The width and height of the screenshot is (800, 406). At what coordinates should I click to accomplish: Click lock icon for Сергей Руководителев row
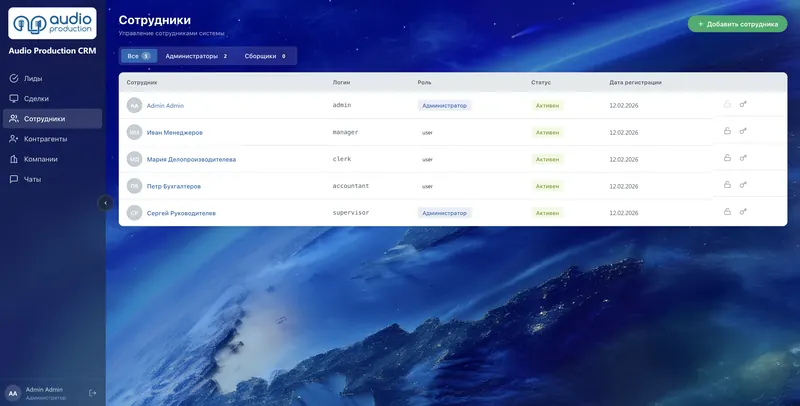727,212
